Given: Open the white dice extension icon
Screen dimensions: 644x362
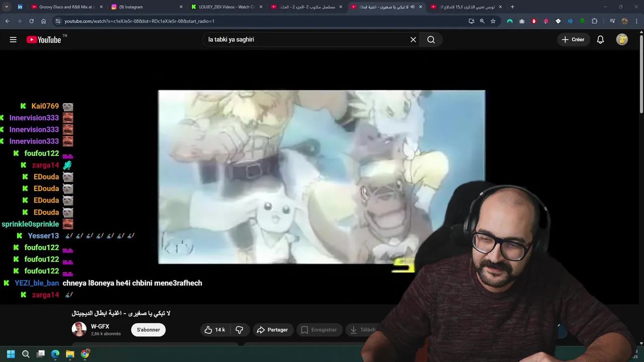Looking at the screenshot, I should click(x=558, y=21).
